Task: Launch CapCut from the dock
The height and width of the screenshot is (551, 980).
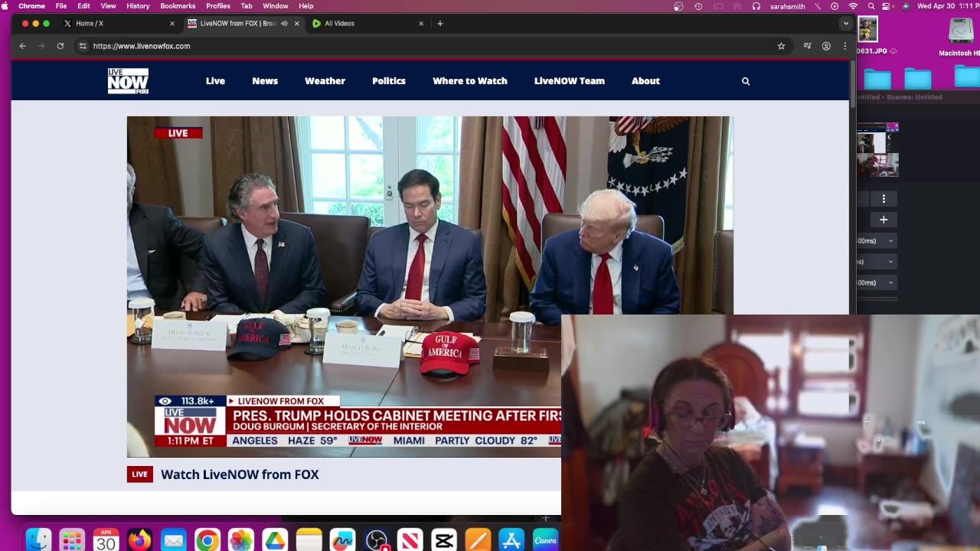Action: pos(444,540)
